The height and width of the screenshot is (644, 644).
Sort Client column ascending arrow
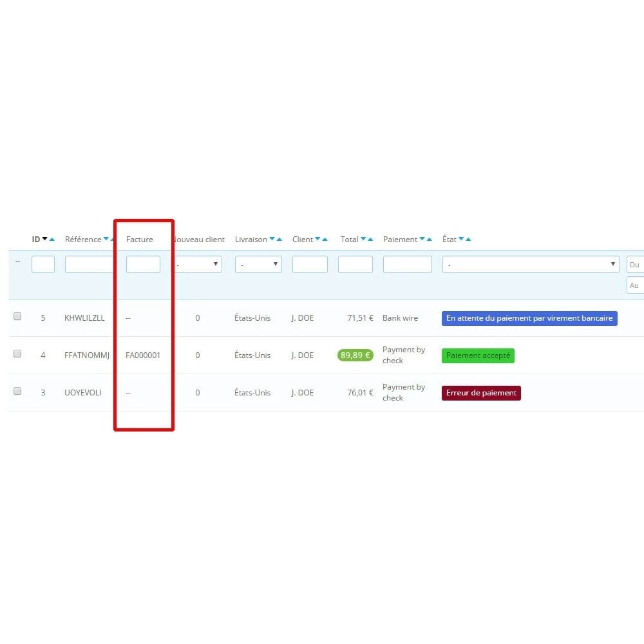tap(325, 239)
